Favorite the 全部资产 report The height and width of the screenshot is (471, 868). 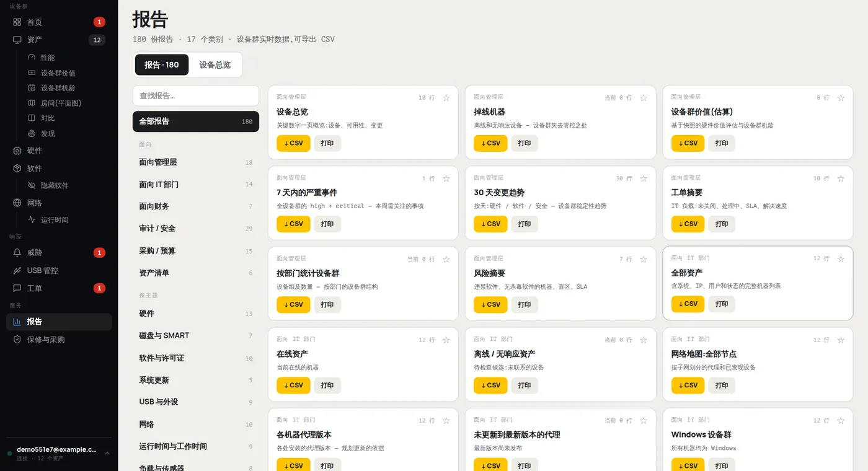[841, 258]
